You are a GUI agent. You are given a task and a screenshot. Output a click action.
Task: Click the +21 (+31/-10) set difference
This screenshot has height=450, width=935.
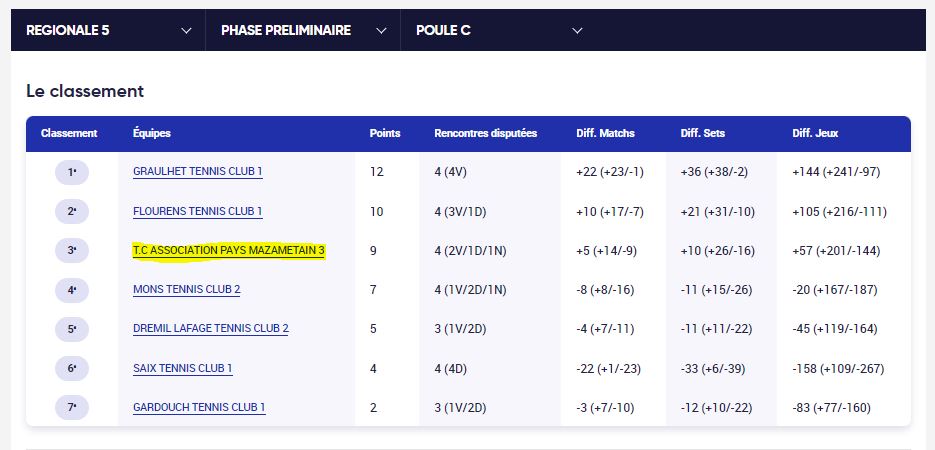pos(718,212)
